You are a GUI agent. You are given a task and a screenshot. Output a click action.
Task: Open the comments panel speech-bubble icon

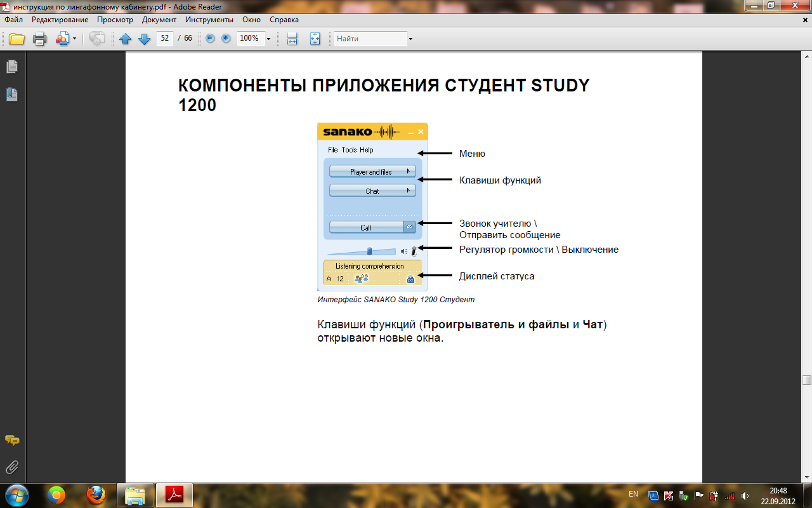[11, 440]
